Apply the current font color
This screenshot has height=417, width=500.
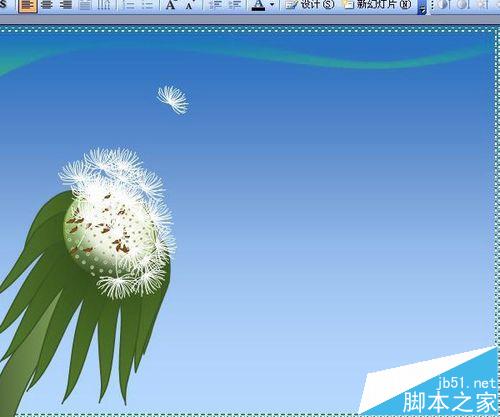coord(258,5)
